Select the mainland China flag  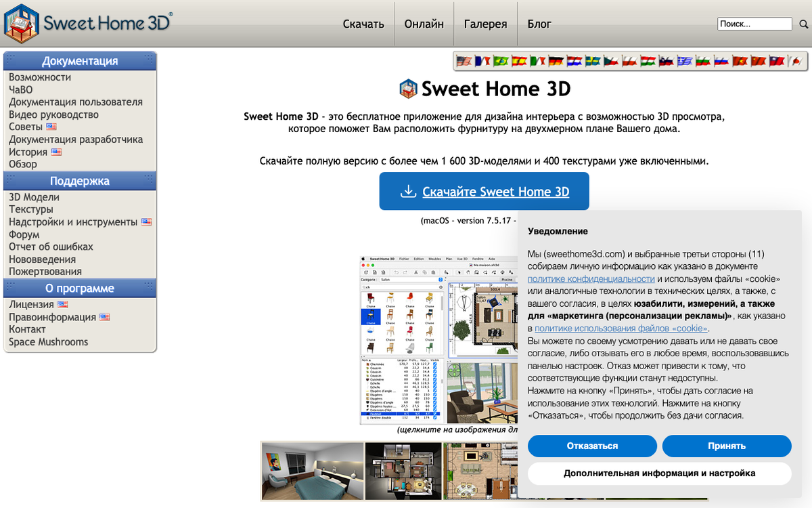point(758,61)
